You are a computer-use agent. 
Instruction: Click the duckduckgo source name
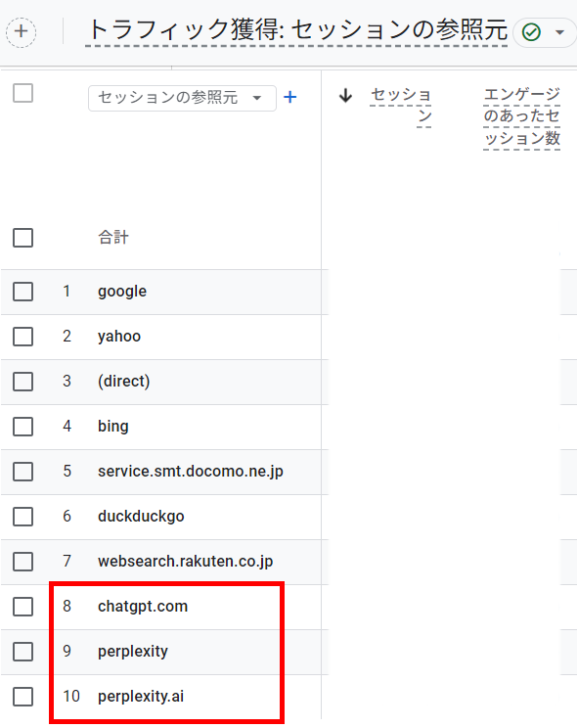point(141,517)
